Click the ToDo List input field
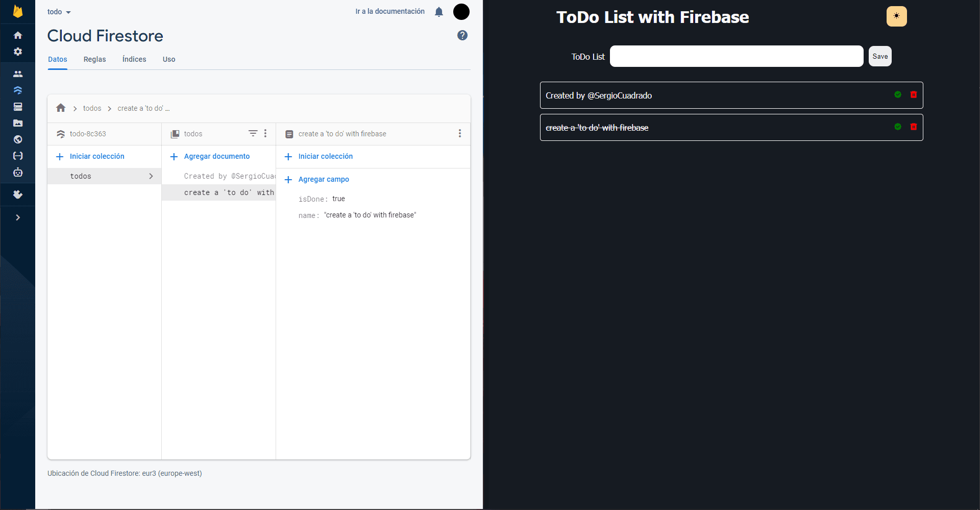The image size is (980, 510). [x=737, y=56]
